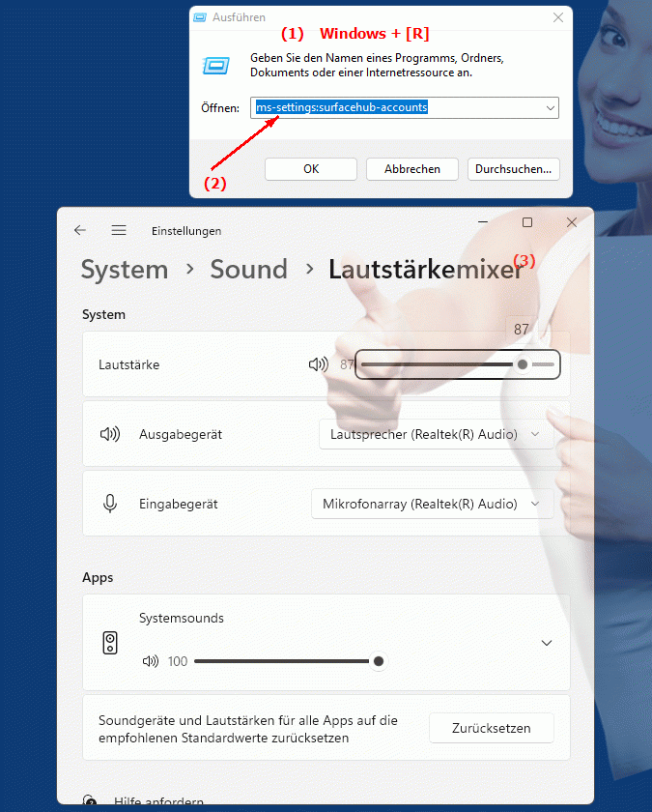Viewport: 652px width, 812px height.
Task: Go back with the Settings back arrow
Action: (80, 230)
